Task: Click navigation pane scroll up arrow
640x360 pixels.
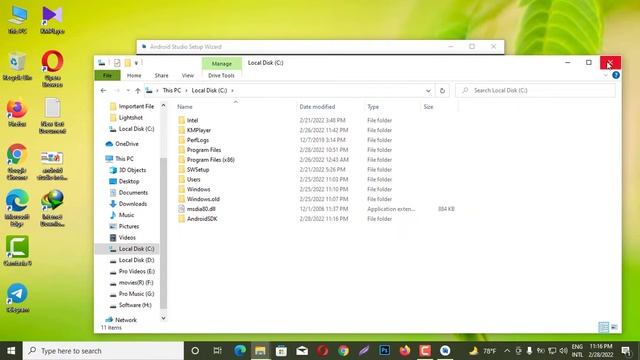Action: click(x=163, y=106)
